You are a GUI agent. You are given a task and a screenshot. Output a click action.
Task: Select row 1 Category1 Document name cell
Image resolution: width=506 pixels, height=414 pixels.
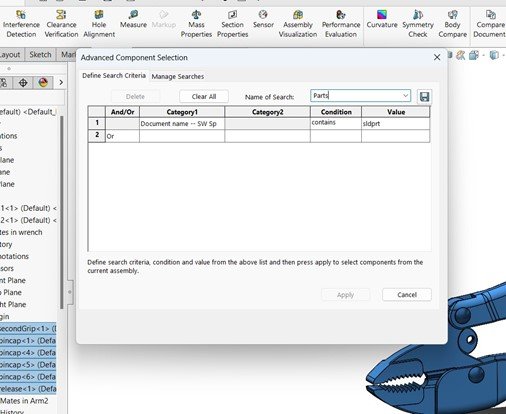[x=182, y=123]
